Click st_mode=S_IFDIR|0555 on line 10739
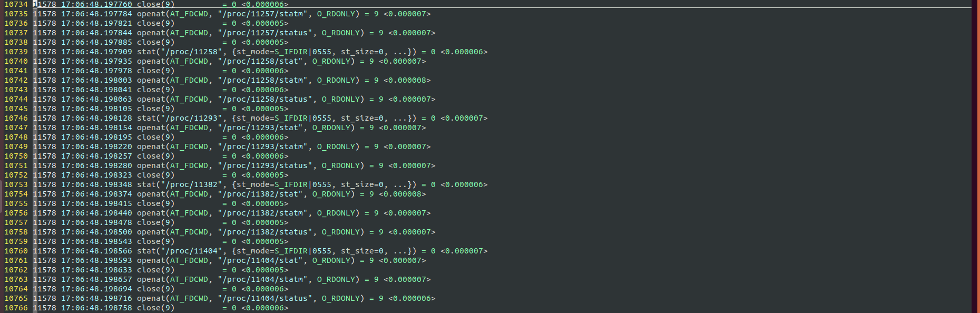The width and height of the screenshot is (980, 313). (x=284, y=52)
